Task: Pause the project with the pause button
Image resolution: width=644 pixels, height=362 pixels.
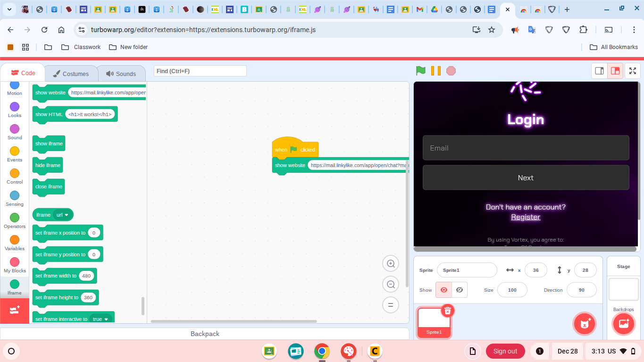Action: pos(436,71)
